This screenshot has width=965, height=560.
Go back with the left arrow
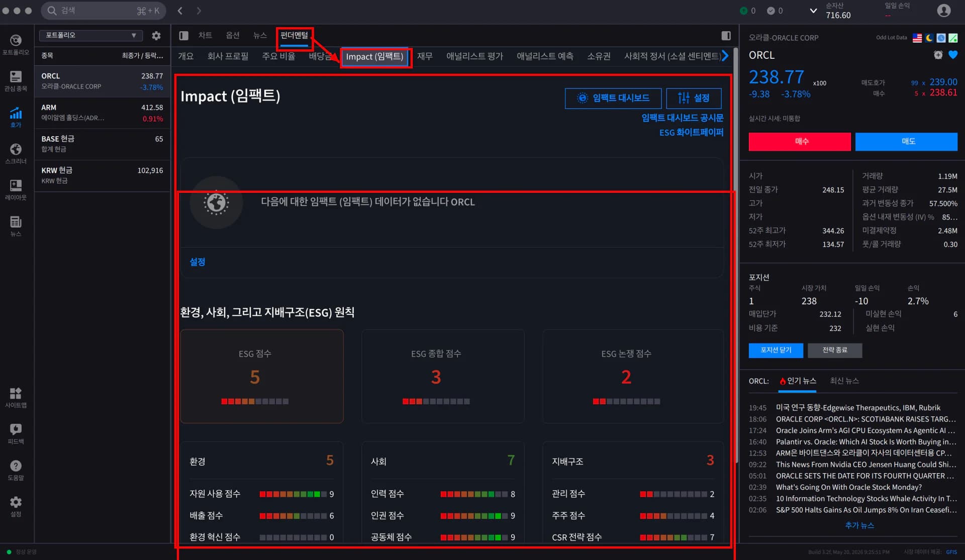pos(180,11)
